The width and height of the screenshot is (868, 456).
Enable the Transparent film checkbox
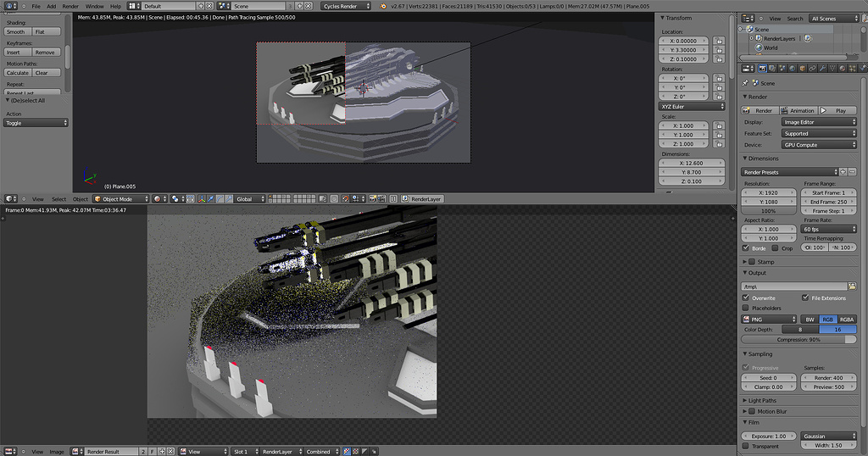746,446
